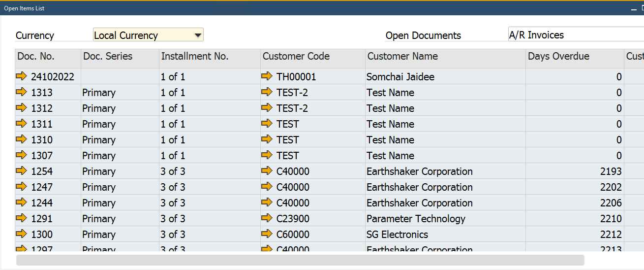
Task: Click the orange arrow beside document 1300
Action: coord(22,234)
